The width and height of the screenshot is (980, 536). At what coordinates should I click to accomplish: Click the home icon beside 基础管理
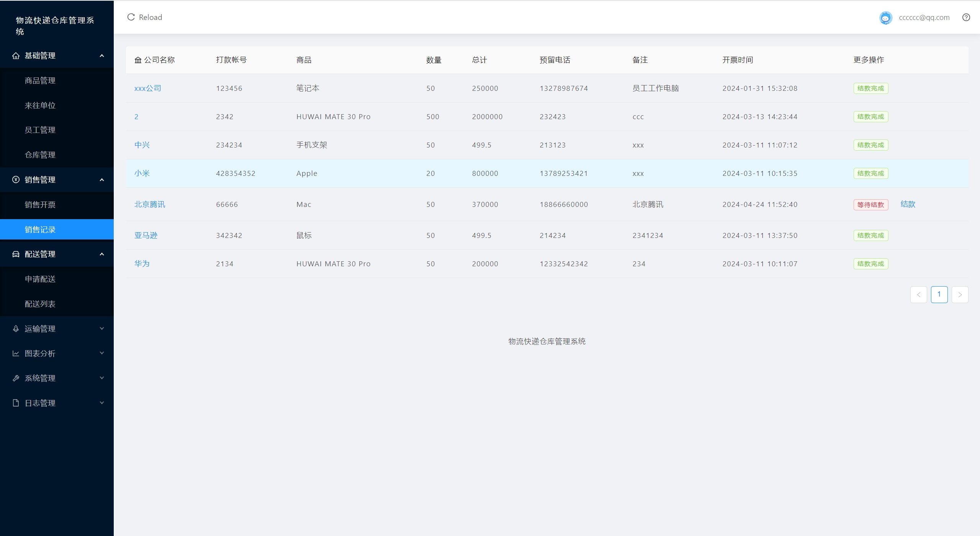click(x=16, y=56)
